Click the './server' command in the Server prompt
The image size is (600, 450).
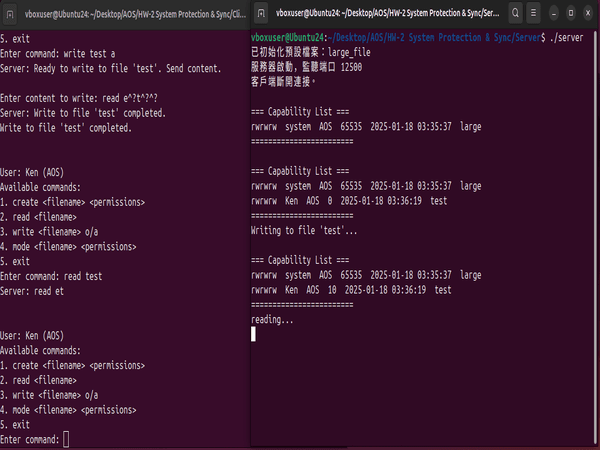coord(566,38)
